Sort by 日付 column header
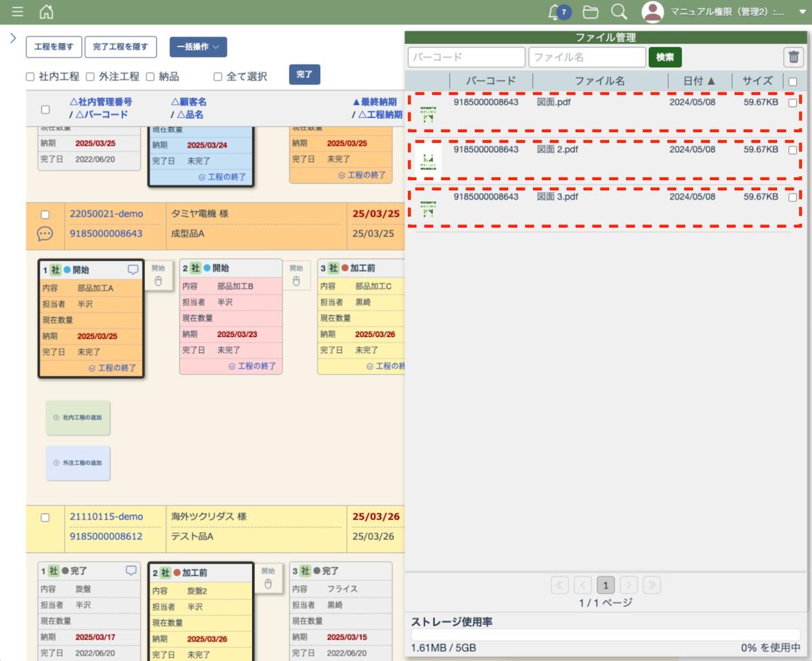Image resolution: width=812 pixels, height=661 pixels. pyautogui.click(x=699, y=81)
